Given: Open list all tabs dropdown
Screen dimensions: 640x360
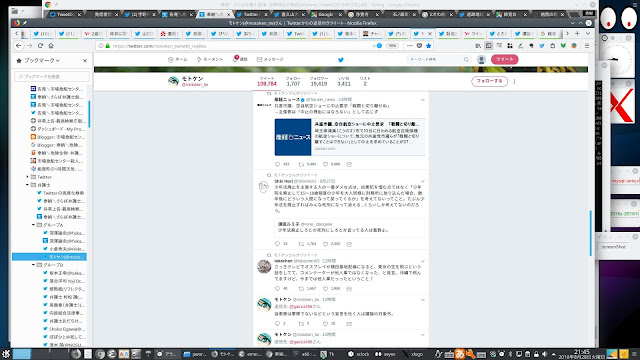Looking at the screenshot, I should [x=588, y=33].
